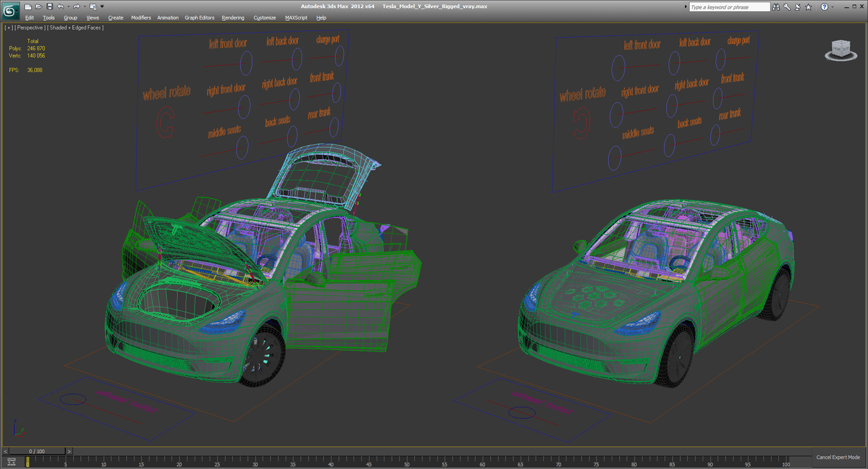Open the Undo history dropdown arrow
The height and width of the screenshot is (469, 868).
67,7
